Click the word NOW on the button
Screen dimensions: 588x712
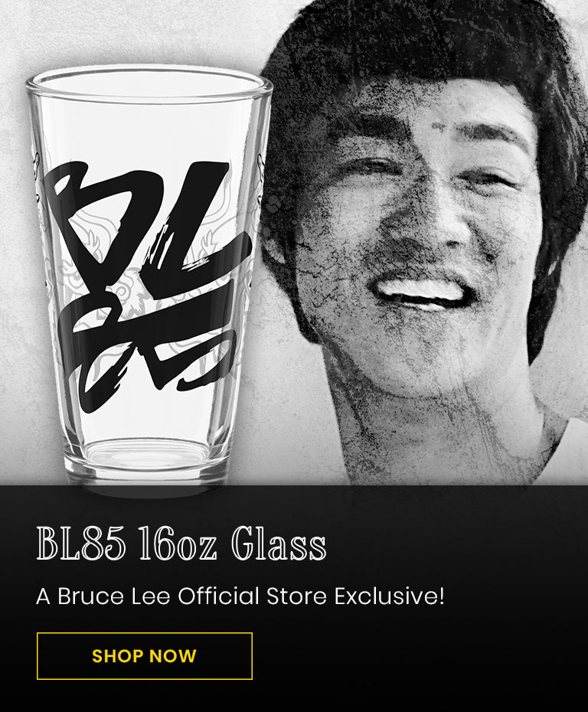173,655
